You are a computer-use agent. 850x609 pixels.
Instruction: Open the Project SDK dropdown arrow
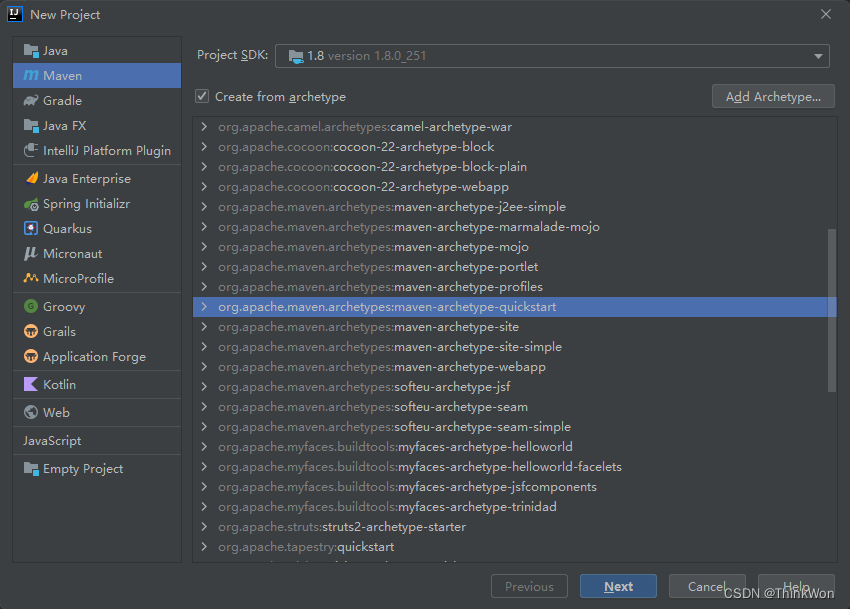click(x=818, y=56)
